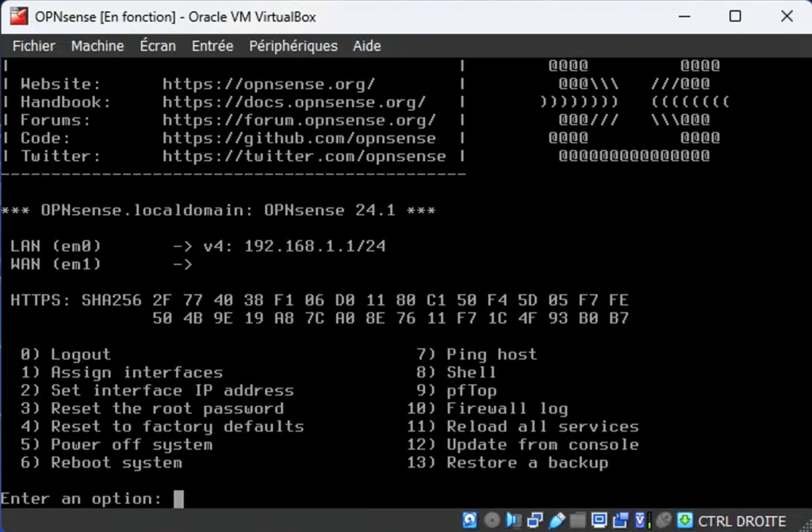Click the hard disk activity icon
This screenshot has height=532, width=812.
pyautogui.click(x=469, y=520)
